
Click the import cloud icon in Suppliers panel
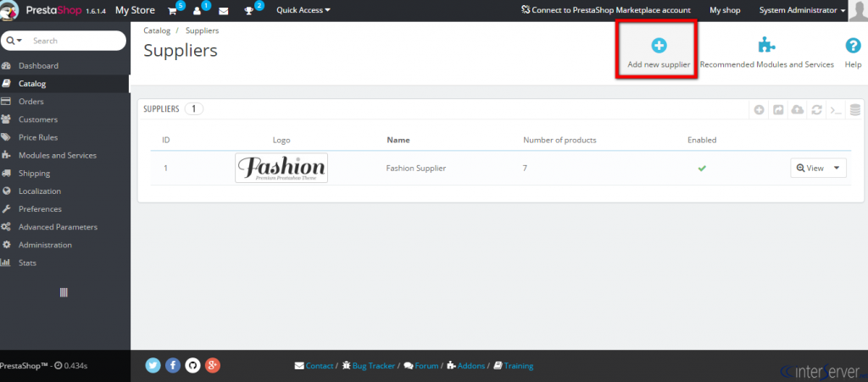[797, 109]
